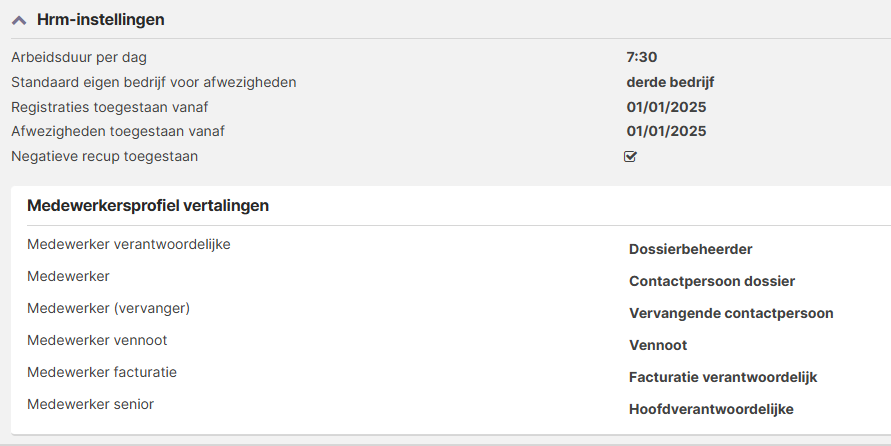Select the Dossierbeheerder translation value

pyautogui.click(x=690, y=249)
